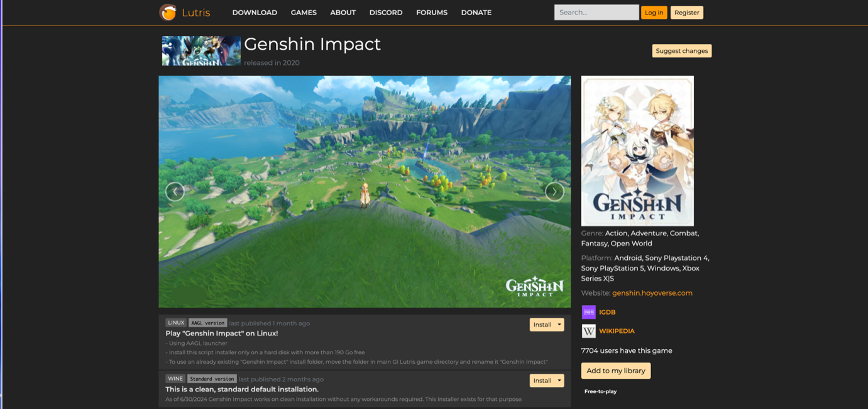
Task: Open the GAMES menu item
Action: [x=304, y=13]
